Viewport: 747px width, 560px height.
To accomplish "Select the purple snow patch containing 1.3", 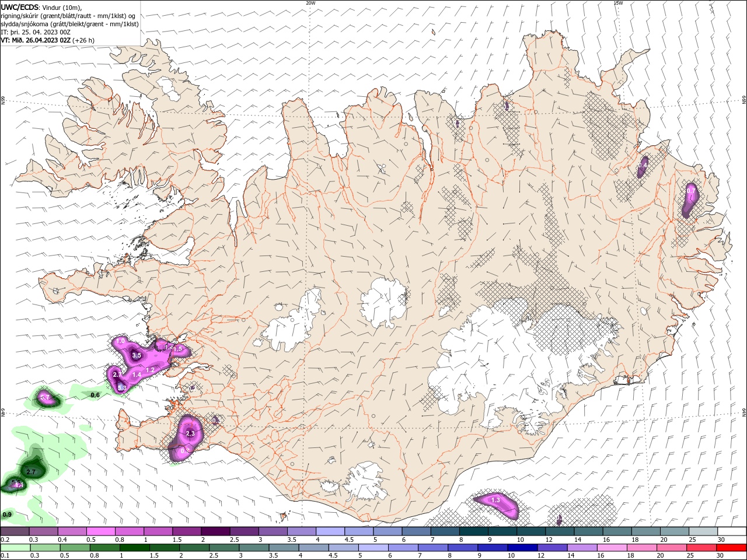I will click(495, 504).
